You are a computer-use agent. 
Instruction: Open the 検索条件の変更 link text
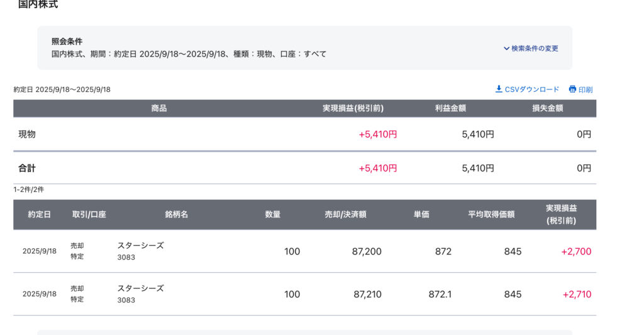point(535,48)
